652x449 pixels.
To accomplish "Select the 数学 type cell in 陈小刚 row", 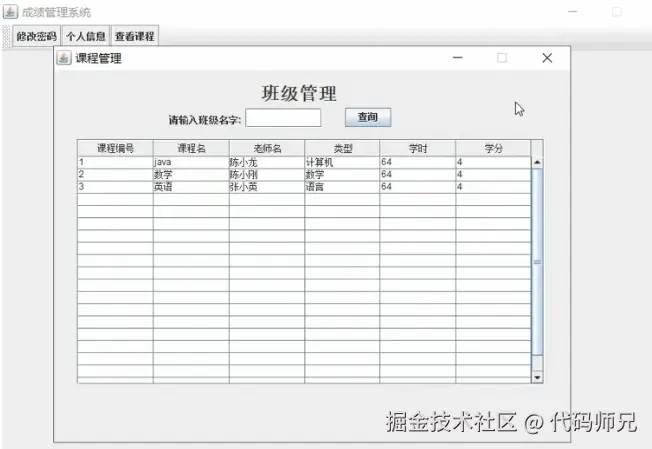I will coord(342,175).
